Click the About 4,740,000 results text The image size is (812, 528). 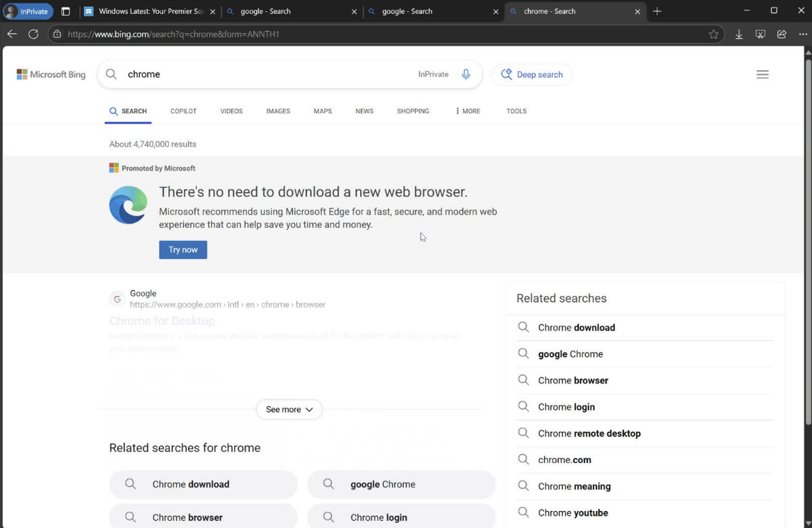point(153,144)
